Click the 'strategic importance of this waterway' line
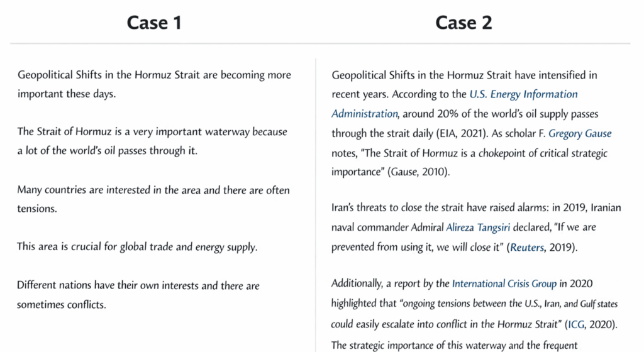644x352 pixels. [453, 344]
